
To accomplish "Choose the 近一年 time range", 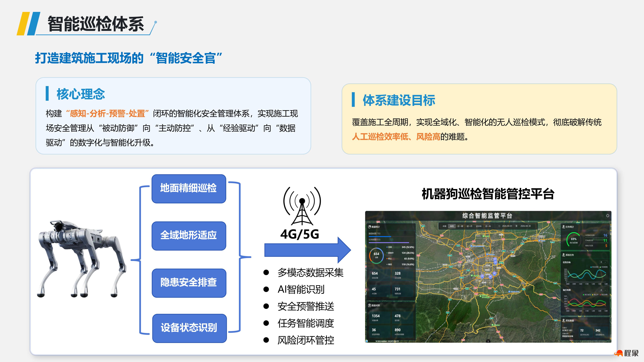I will point(488,226).
